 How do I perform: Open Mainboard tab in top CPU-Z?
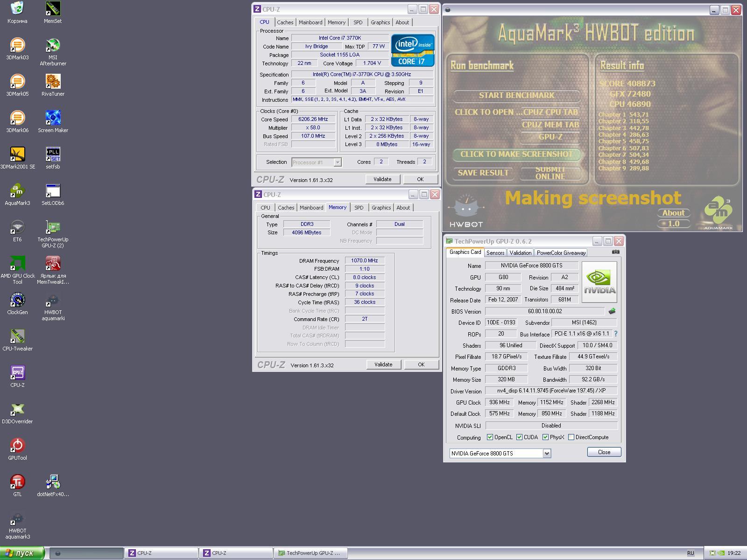[x=310, y=22]
